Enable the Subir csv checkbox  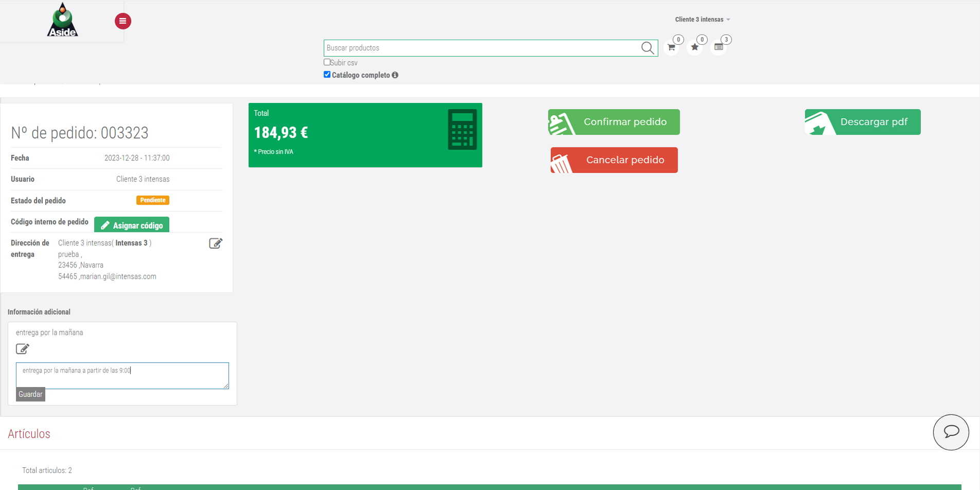[327, 62]
